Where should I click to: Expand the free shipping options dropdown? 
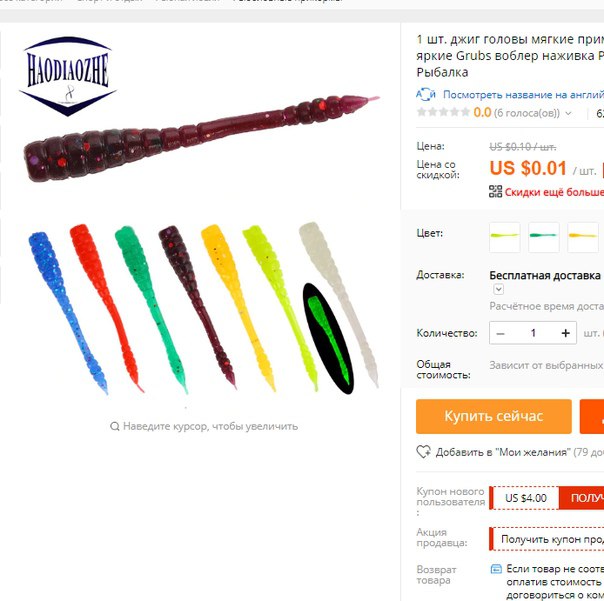coord(498,289)
